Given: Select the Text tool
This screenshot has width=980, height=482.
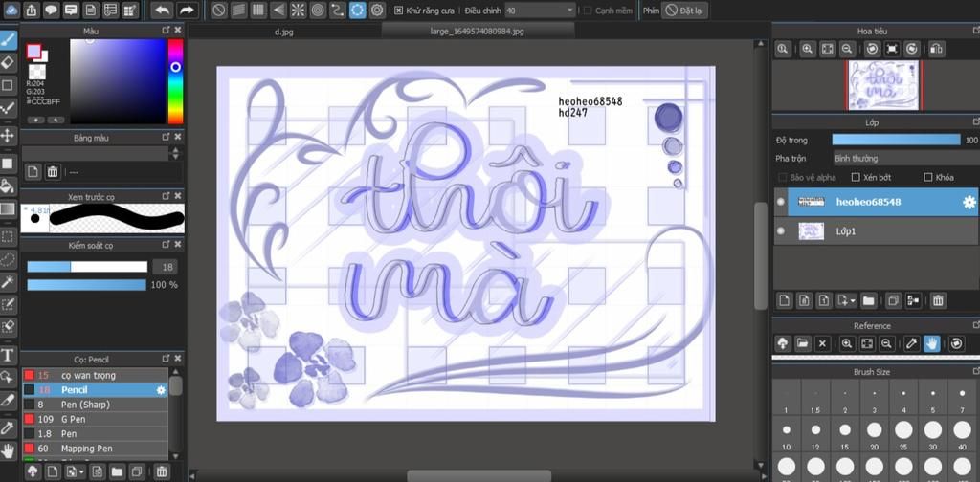Looking at the screenshot, I should click(x=8, y=355).
